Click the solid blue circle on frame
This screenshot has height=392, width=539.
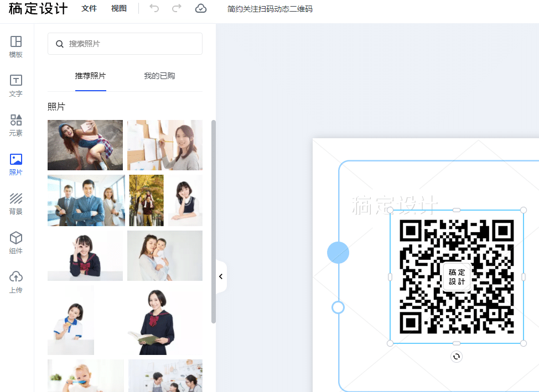tap(338, 253)
